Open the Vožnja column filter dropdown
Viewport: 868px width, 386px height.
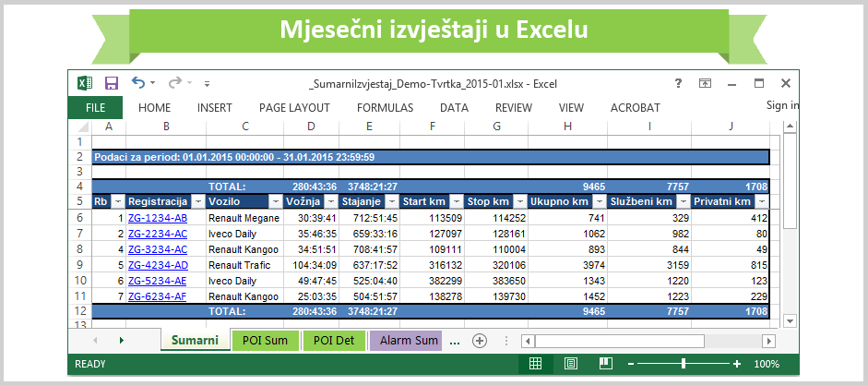[x=331, y=201]
